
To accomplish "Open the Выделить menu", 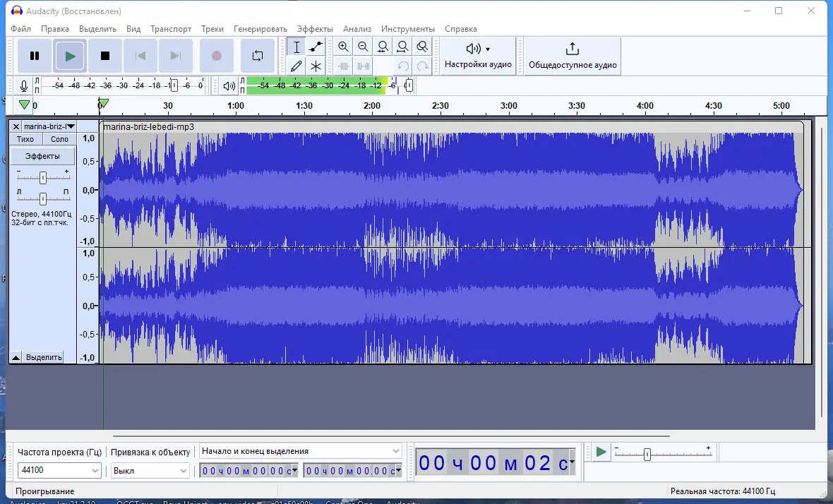I will pos(97,29).
